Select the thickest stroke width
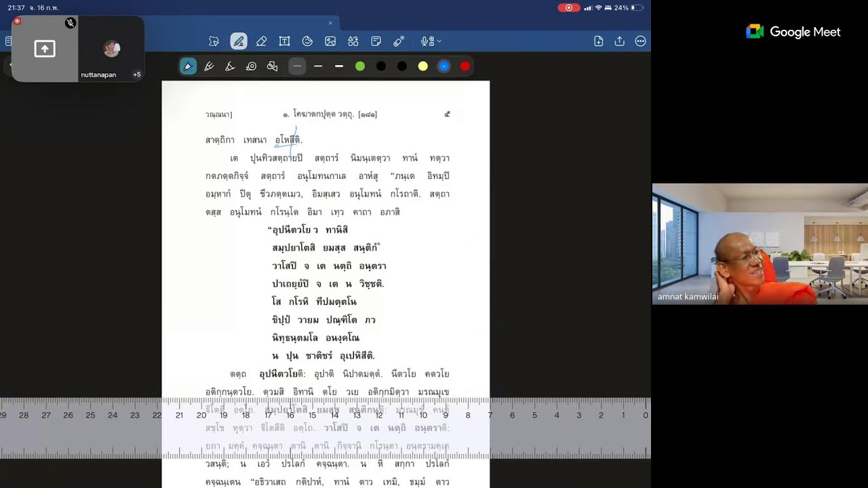868x488 pixels. tap(339, 66)
